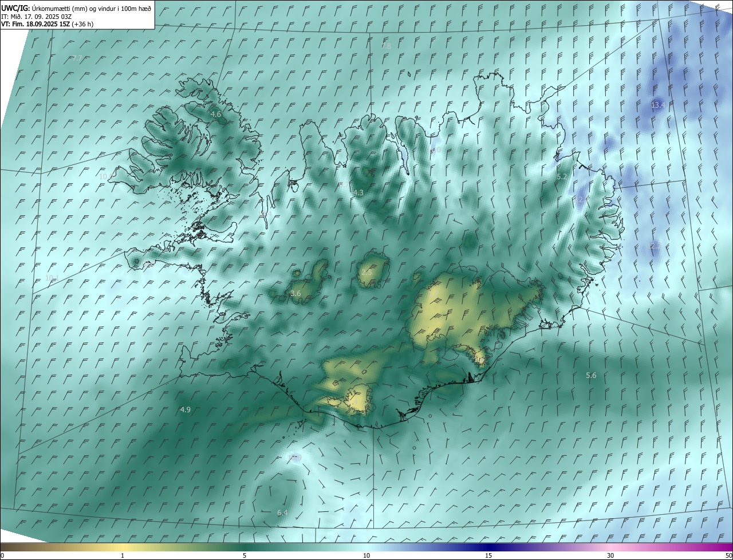Image resolution: width=733 pixels, height=560 pixels.
Task: Click the 4.9 value southwest offshore
Action: coord(186,410)
